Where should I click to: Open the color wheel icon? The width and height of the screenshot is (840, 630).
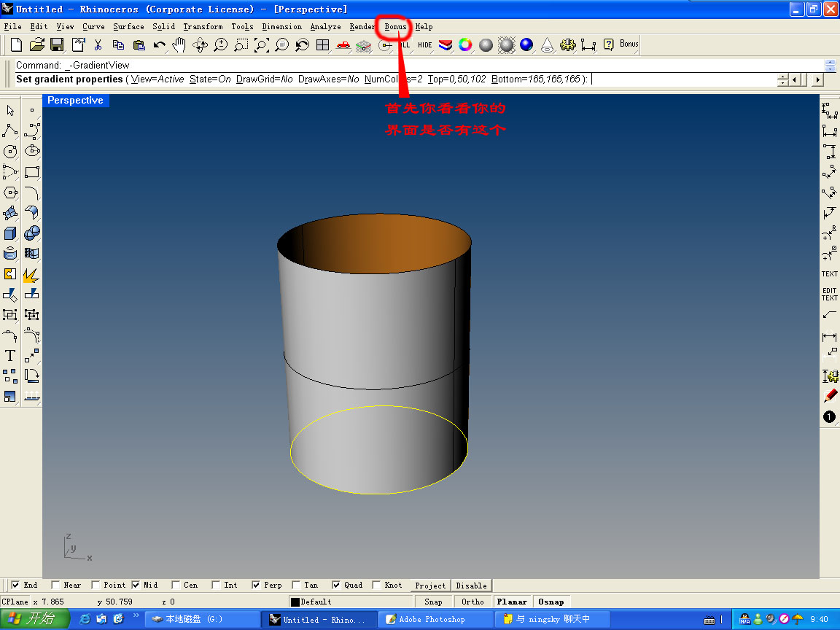click(x=465, y=45)
